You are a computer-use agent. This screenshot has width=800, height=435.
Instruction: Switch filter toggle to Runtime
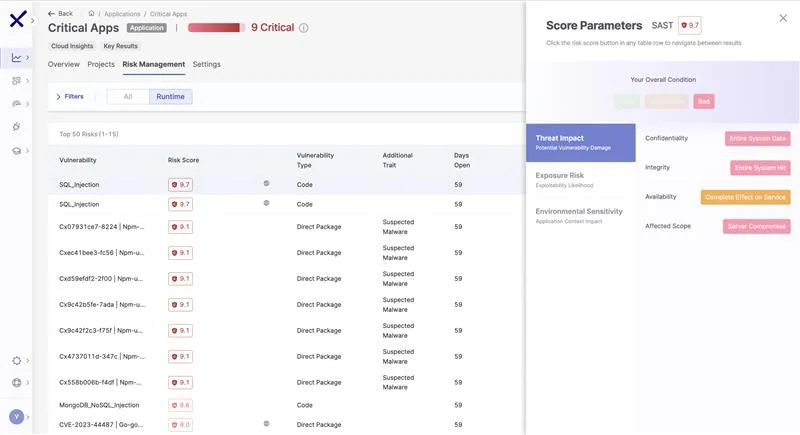pyautogui.click(x=170, y=96)
